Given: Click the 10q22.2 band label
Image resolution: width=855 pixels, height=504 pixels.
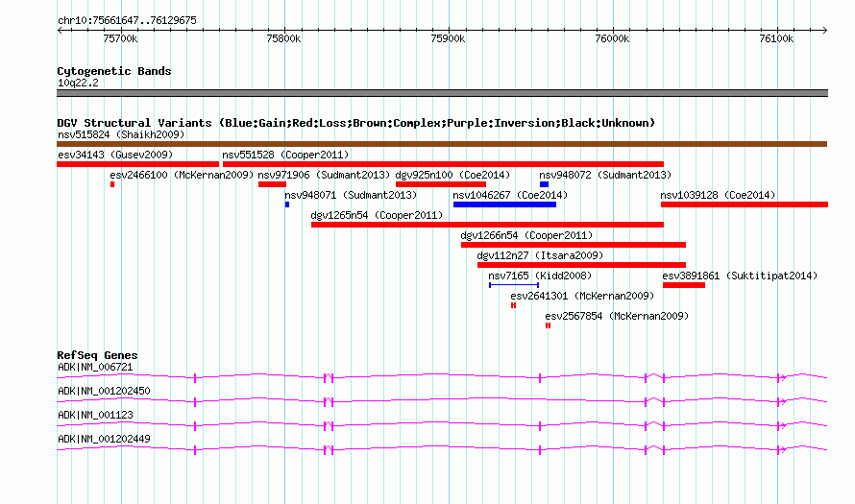Looking at the screenshot, I should [78, 83].
